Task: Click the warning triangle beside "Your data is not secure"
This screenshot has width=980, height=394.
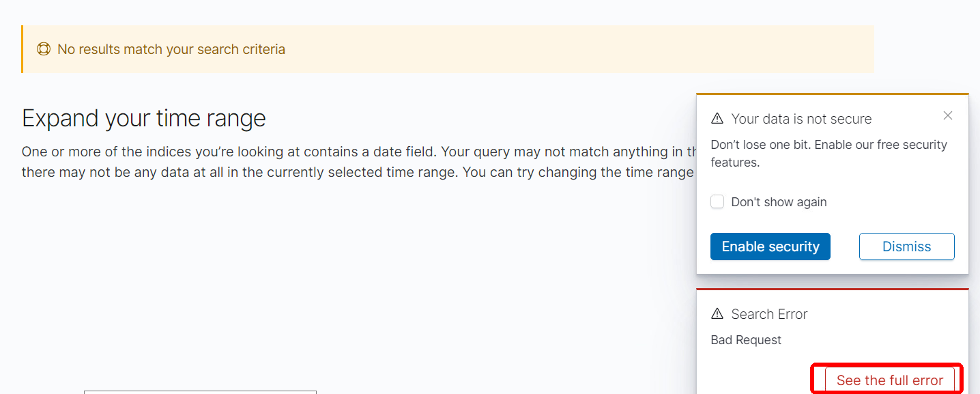Action: pyautogui.click(x=717, y=118)
